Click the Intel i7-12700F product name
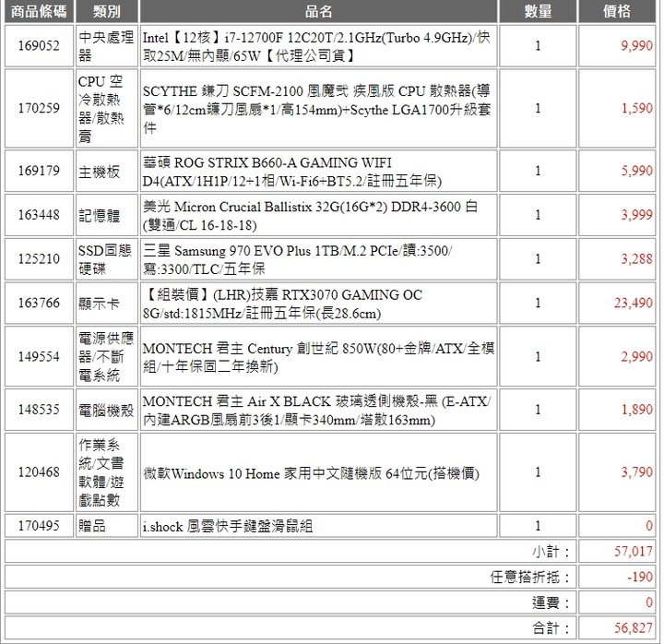 pyautogui.click(x=316, y=46)
